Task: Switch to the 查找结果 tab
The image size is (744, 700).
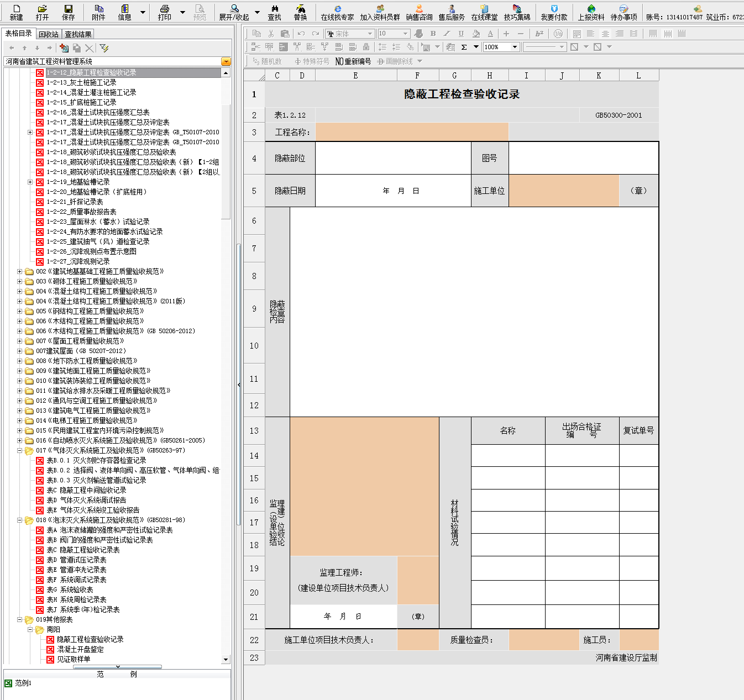Action: [x=78, y=34]
